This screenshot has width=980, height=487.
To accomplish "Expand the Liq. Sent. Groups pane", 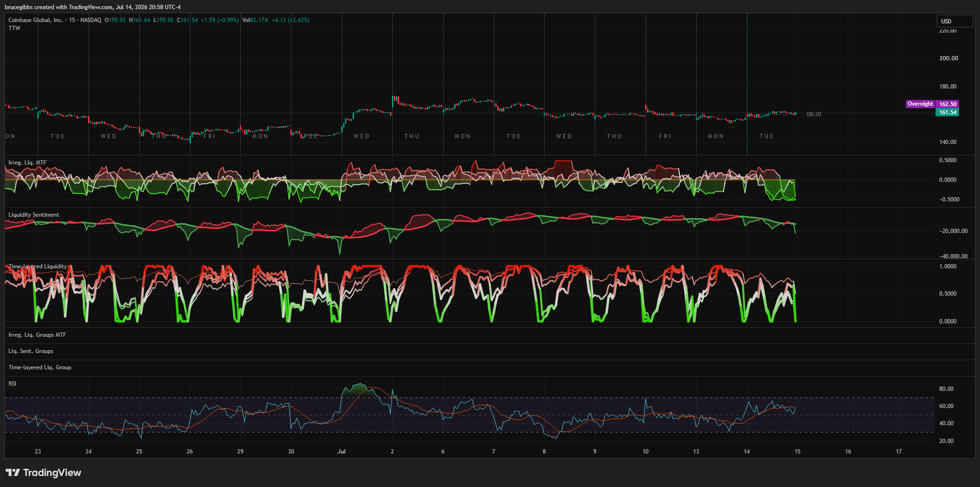I will pyautogui.click(x=31, y=351).
